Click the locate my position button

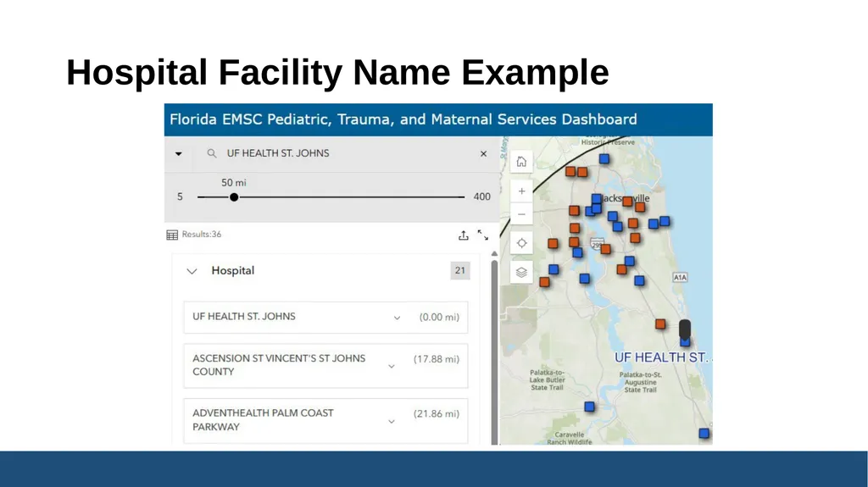coord(521,243)
